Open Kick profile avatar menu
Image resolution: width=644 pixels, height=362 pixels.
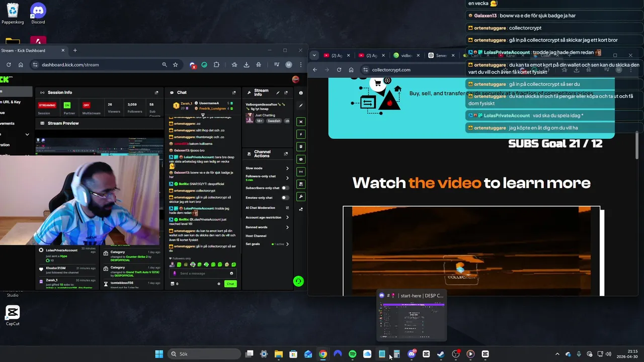(x=296, y=79)
